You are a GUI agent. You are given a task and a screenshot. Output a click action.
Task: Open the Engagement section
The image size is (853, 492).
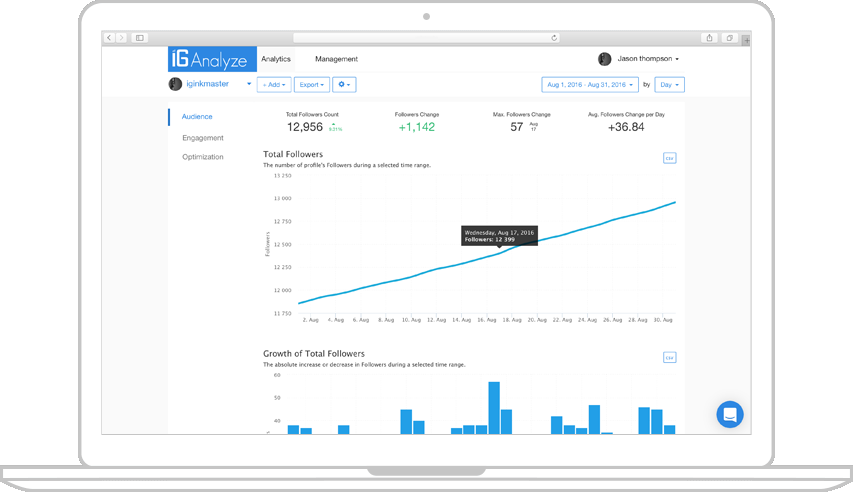click(x=203, y=138)
